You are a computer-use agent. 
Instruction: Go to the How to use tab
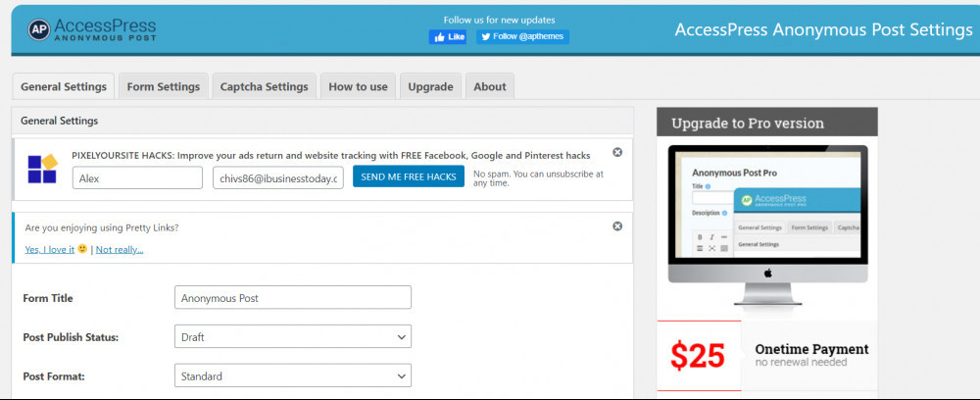point(358,86)
